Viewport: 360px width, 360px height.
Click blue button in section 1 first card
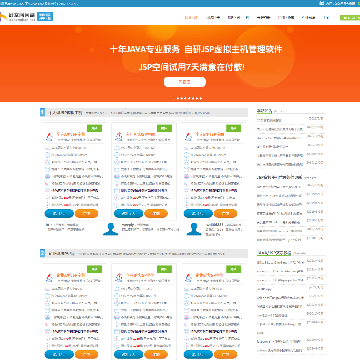(x=59, y=214)
